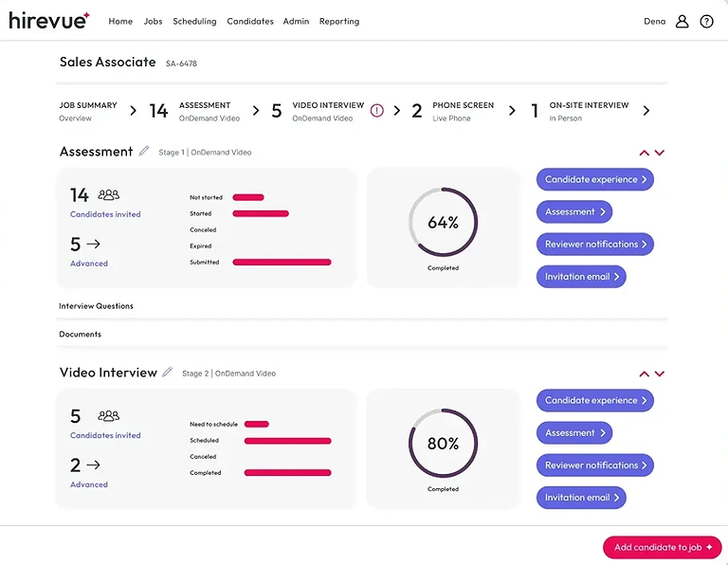Open Reviewer notifications in Assessment section
Image resolution: width=728 pixels, height=565 pixels.
tap(594, 245)
